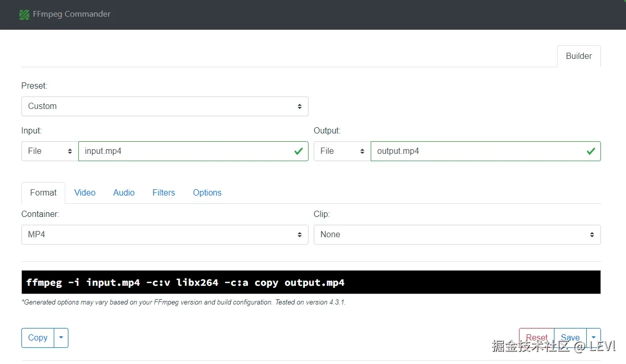Expand the Container dropdown showing MP4
This screenshot has width=626, height=364.
point(165,235)
